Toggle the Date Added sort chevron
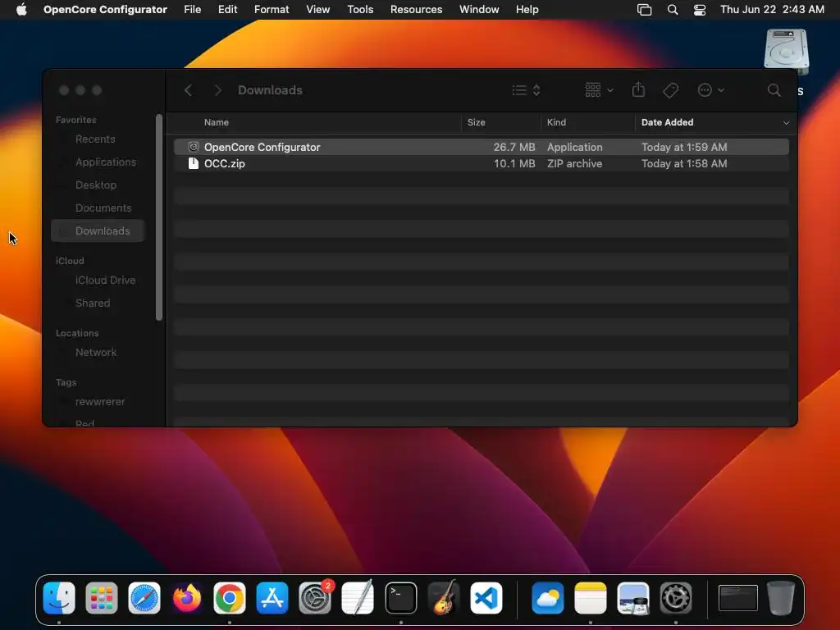Viewport: 840px width, 630px height. [786, 123]
